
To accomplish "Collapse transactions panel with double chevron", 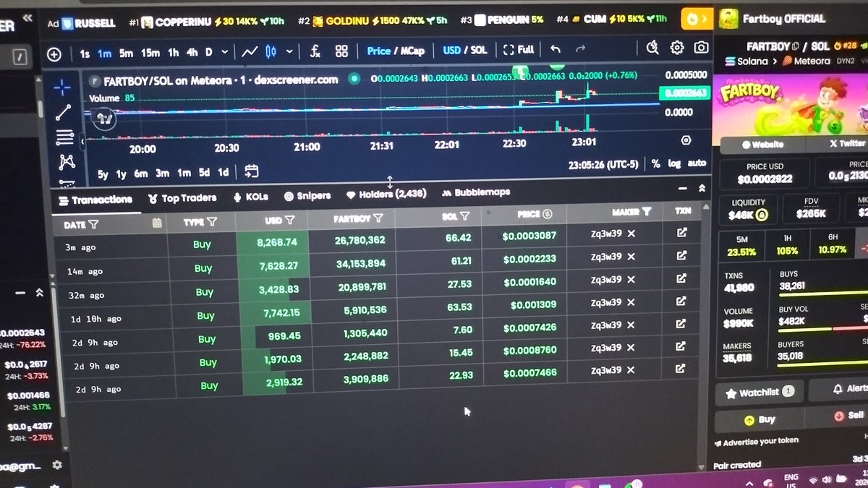I will tap(702, 188).
